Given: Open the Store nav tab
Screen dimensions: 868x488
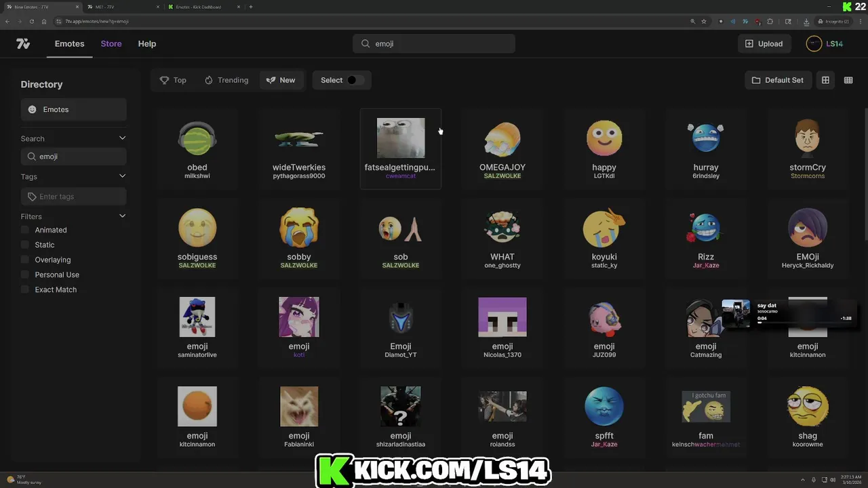Looking at the screenshot, I should coord(111,43).
